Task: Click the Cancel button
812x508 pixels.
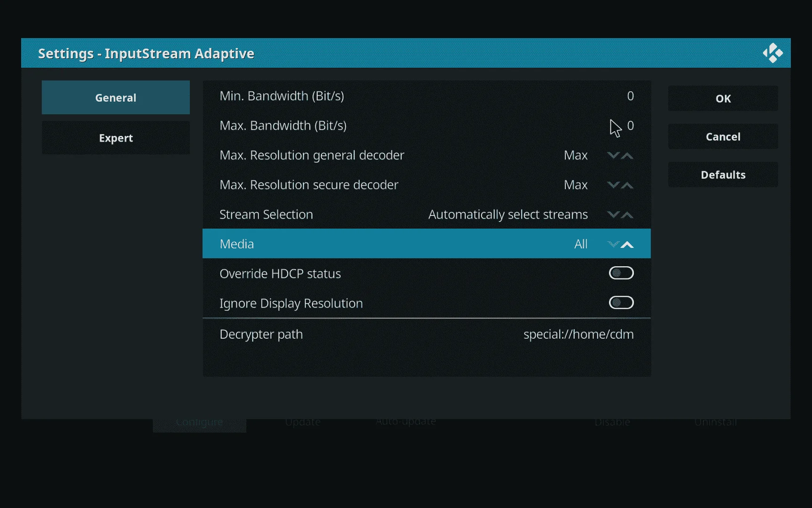Action: [x=723, y=136]
